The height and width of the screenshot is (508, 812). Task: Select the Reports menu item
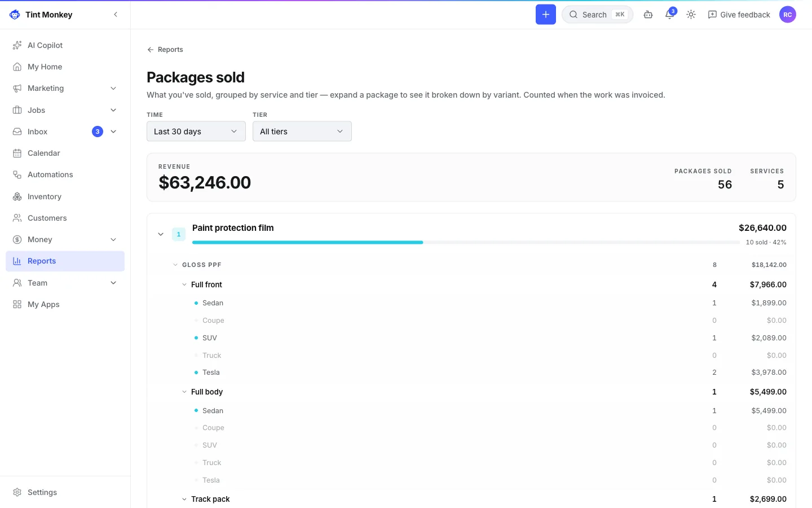(65, 261)
